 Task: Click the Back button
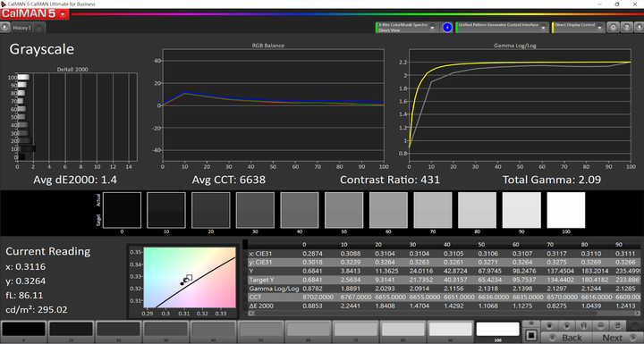(568, 338)
